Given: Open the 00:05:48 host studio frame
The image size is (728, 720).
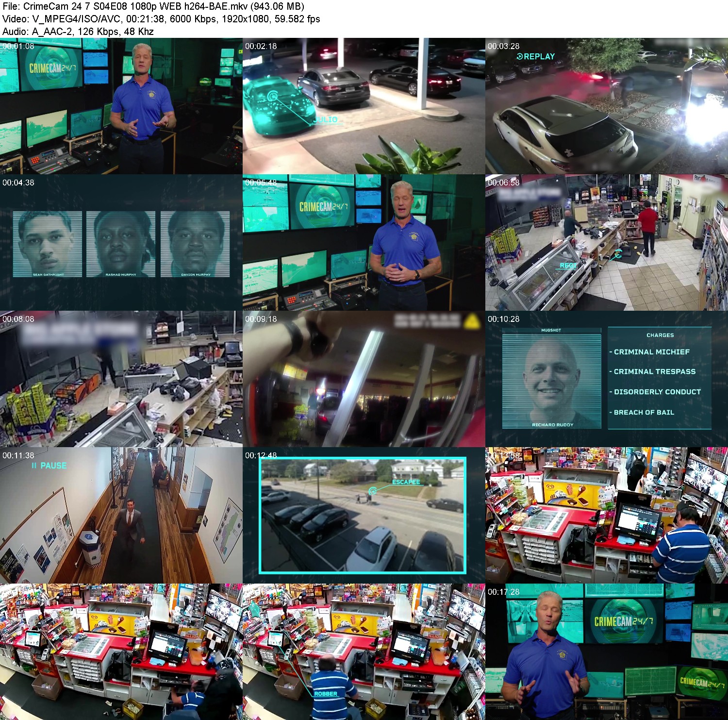Looking at the screenshot, I should (364, 243).
